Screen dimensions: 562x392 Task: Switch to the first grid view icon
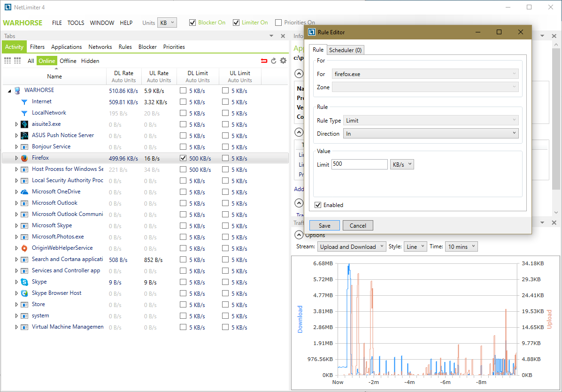click(x=8, y=61)
